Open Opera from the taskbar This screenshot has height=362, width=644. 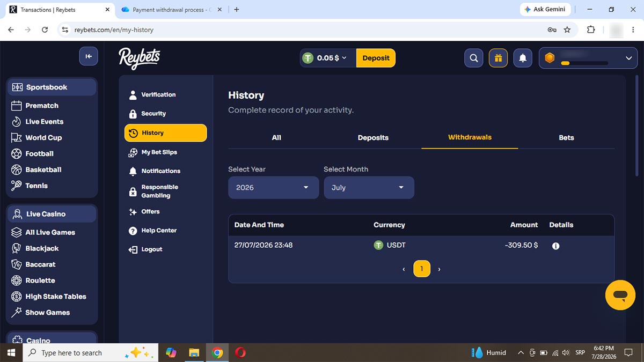click(x=240, y=352)
